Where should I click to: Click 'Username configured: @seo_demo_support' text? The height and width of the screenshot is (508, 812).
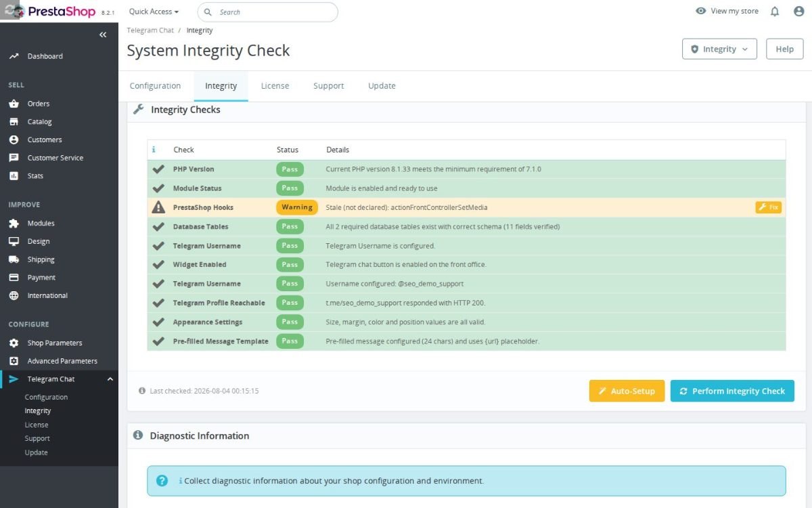(x=394, y=284)
